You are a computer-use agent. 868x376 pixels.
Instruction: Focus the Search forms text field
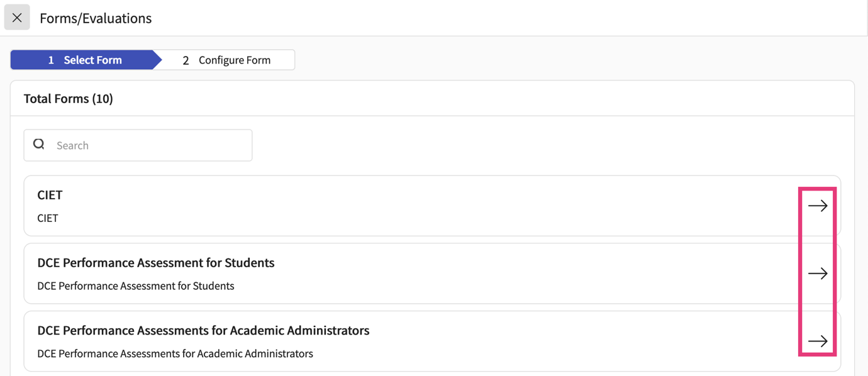[x=151, y=145]
